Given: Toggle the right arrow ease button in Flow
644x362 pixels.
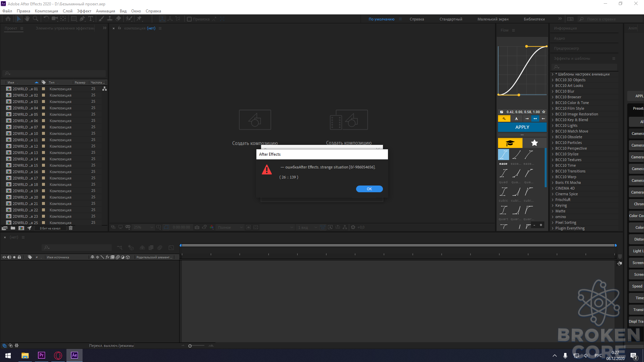Looking at the screenshot, I should click(x=527, y=119).
